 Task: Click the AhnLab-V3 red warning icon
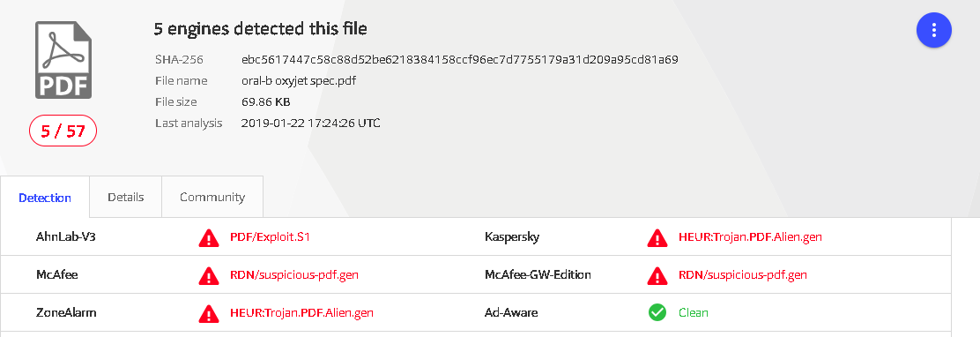click(x=209, y=237)
